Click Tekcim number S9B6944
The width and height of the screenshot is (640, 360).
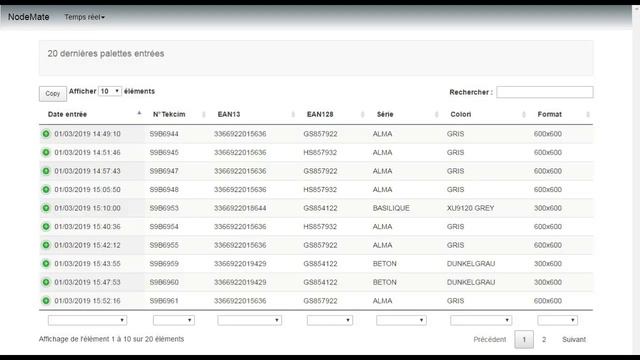[164, 134]
